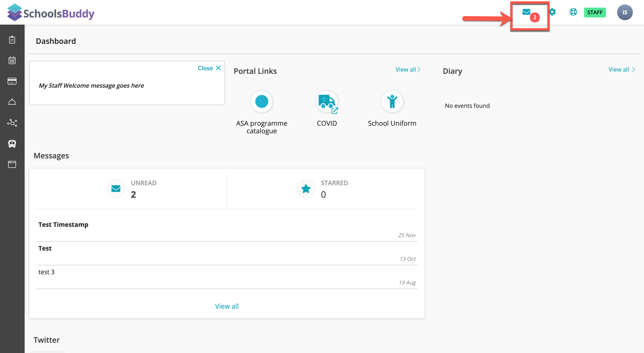This screenshot has height=353, width=644.
Task: Open the Test Timestamp message
Action: point(63,225)
